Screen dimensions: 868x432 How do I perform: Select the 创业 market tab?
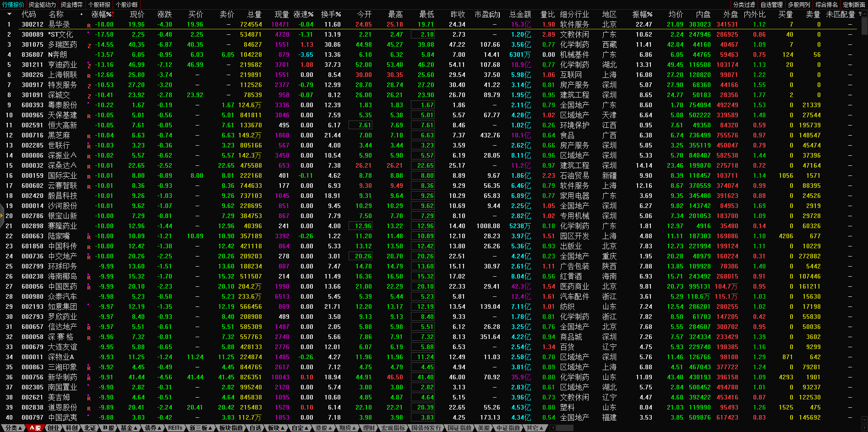tap(54, 428)
